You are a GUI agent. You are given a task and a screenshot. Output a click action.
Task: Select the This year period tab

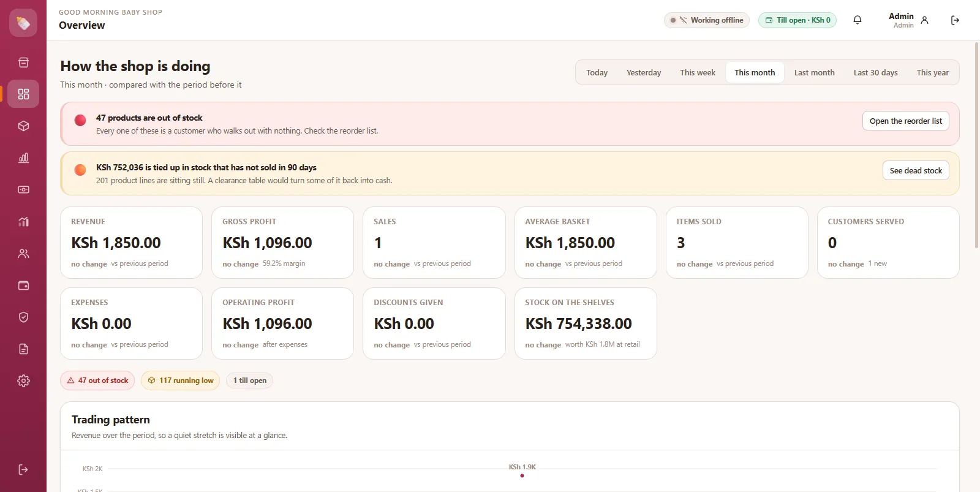pos(932,72)
